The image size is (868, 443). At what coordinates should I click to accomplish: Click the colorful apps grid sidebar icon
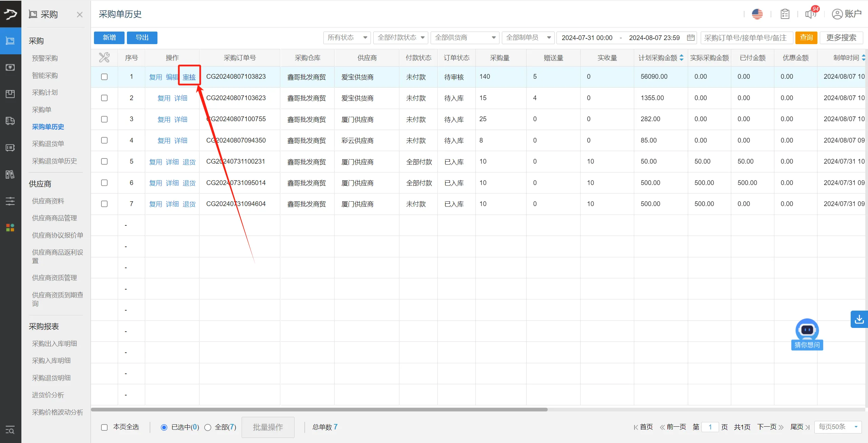10,227
